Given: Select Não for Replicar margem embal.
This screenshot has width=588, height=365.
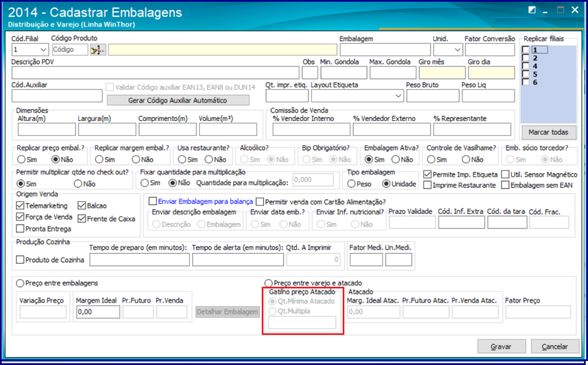Looking at the screenshot, I should point(136,160).
